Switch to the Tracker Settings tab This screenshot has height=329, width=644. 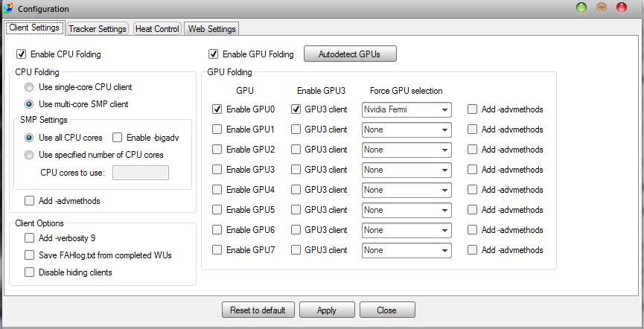click(x=98, y=29)
